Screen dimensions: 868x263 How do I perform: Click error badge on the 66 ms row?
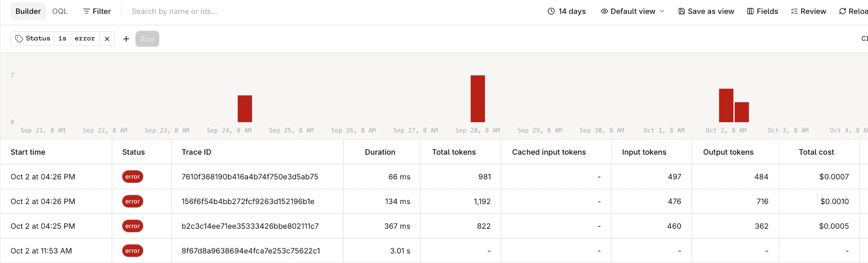coord(132,177)
